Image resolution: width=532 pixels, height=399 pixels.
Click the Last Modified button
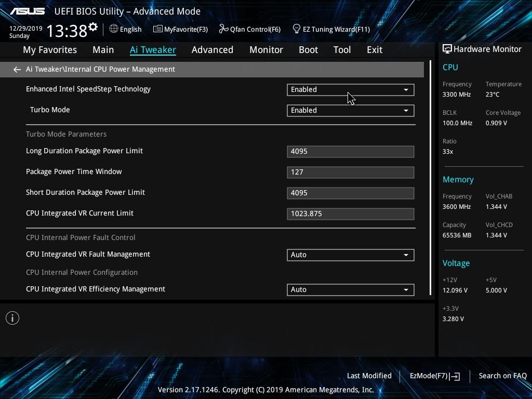(x=369, y=376)
